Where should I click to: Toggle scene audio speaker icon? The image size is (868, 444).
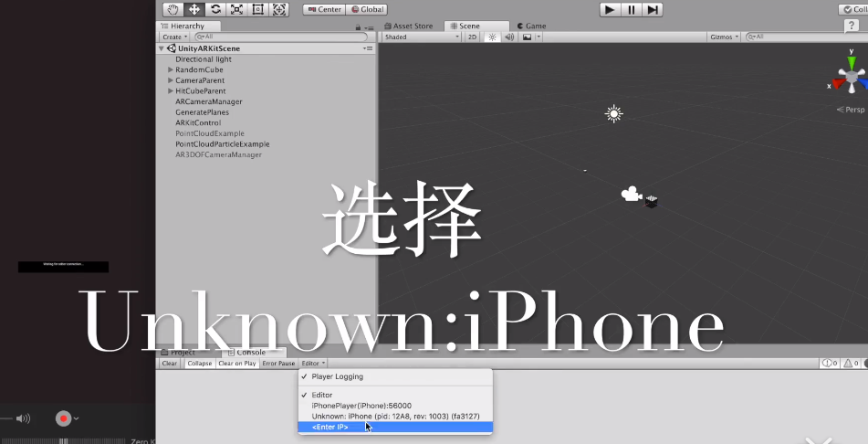point(509,37)
